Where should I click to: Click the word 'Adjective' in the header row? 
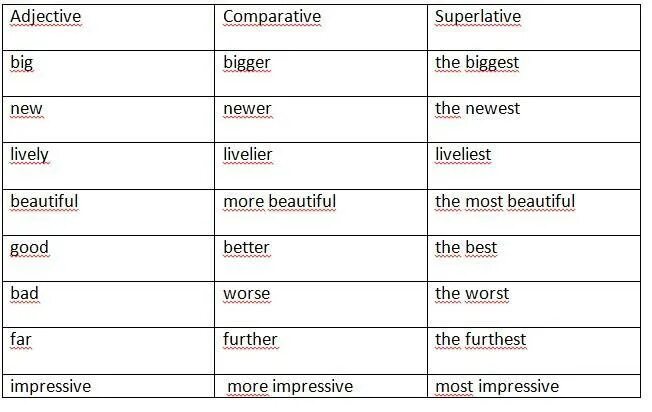point(46,17)
